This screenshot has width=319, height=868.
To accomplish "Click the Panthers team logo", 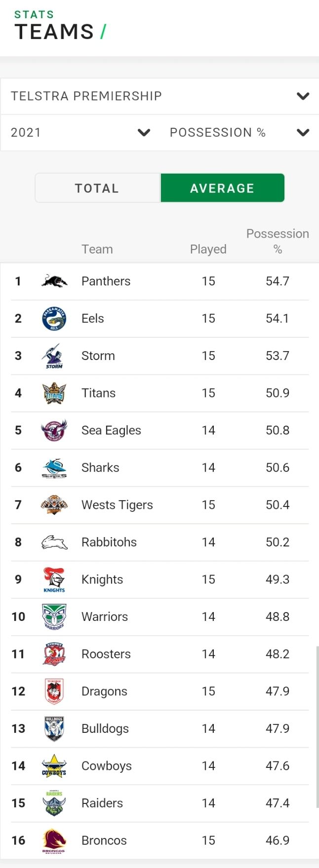I will (x=54, y=281).
